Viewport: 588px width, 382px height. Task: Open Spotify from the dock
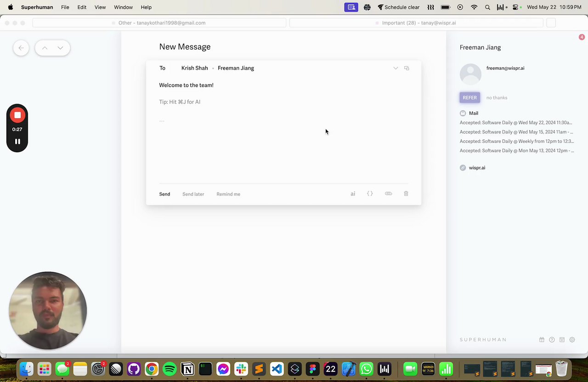pos(170,369)
